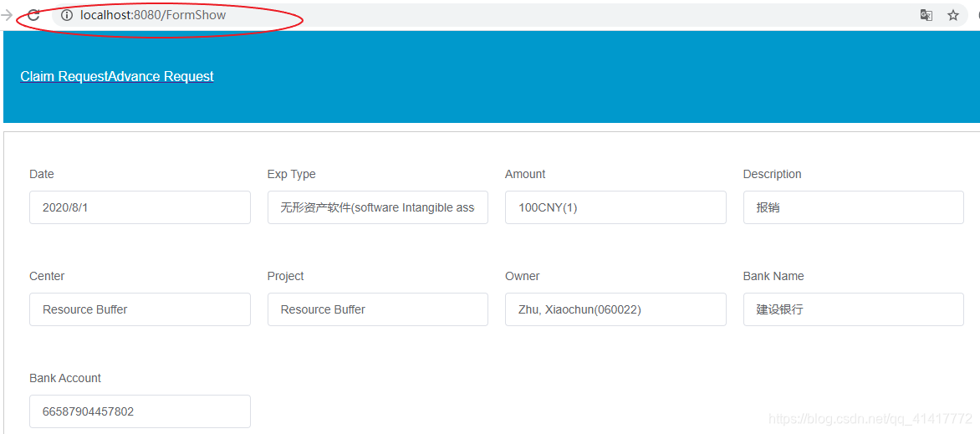
Task: Click the Description field containing 报销
Action: (x=853, y=207)
